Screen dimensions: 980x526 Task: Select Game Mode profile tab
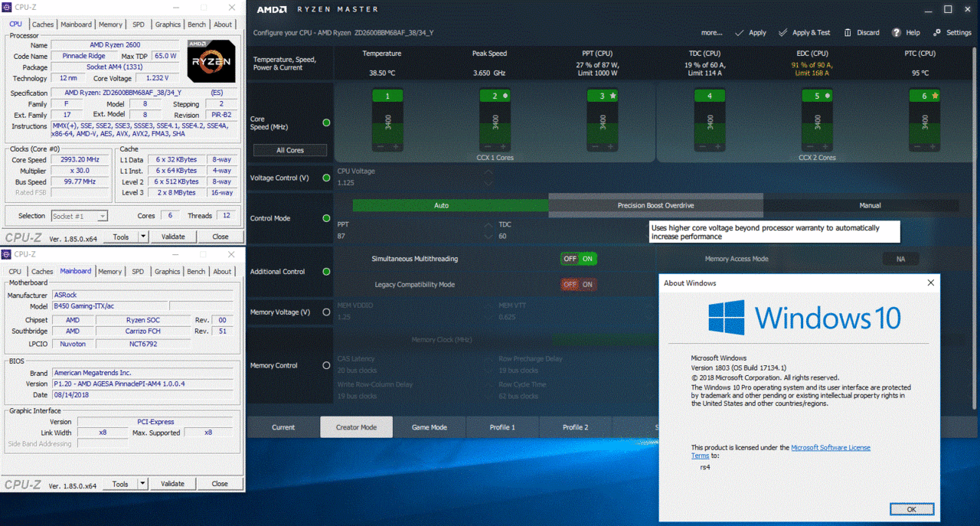pyautogui.click(x=430, y=427)
